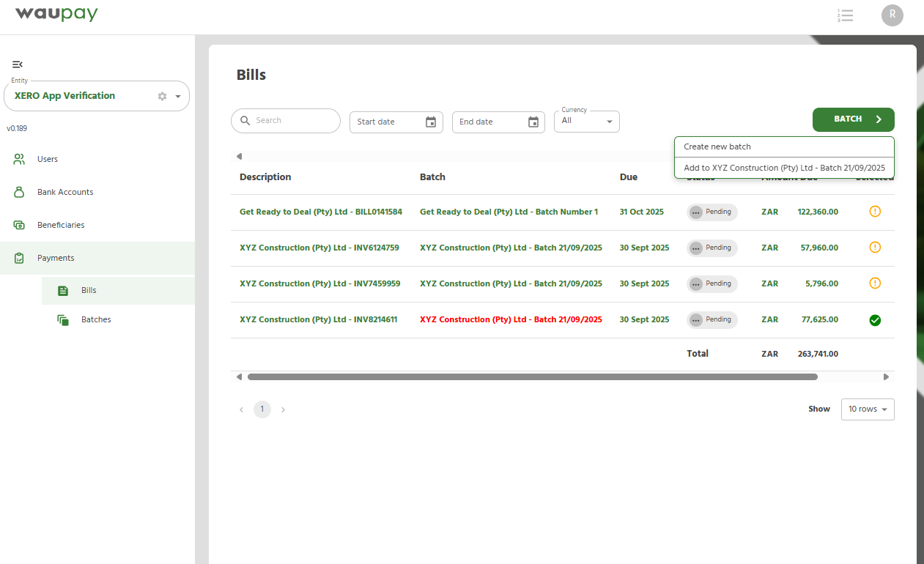Image resolution: width=924 pixels, height=564 pixels.
Task: Click amount 77,625.00
Action: (x=819, y=319)
